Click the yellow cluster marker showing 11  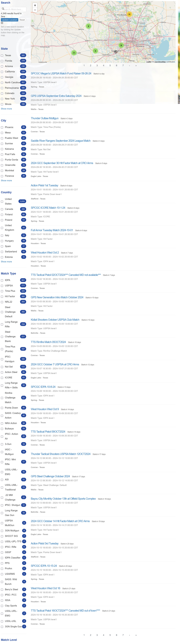point(129,14)
